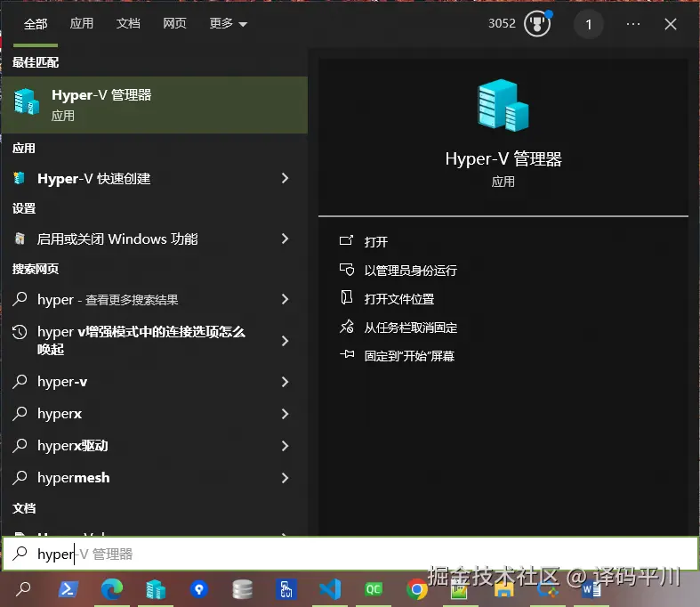The image size is (700, 607).
Task: Choose 从任务栏取消固定
Action: (x=411, y=328)
